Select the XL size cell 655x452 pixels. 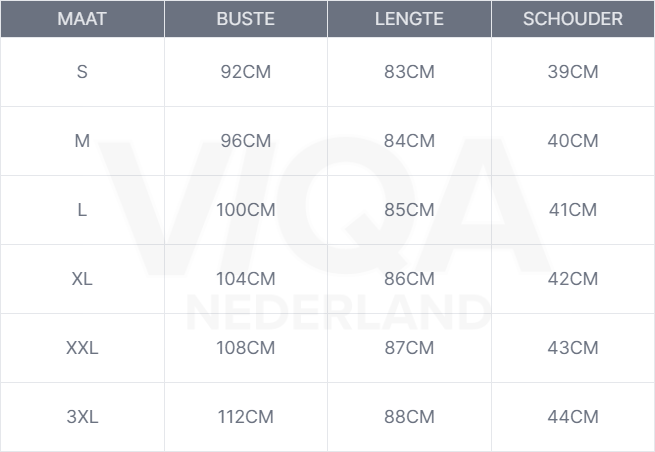82,279
